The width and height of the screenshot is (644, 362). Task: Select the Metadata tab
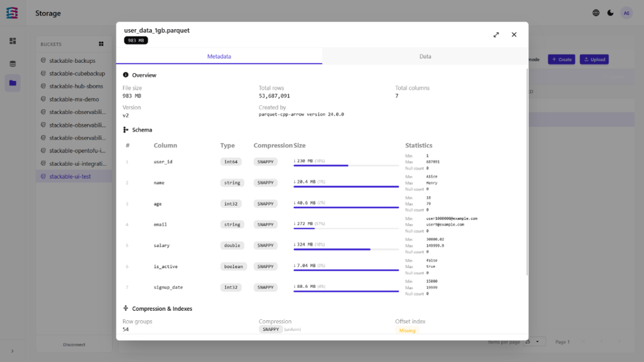tap(219, 56)
